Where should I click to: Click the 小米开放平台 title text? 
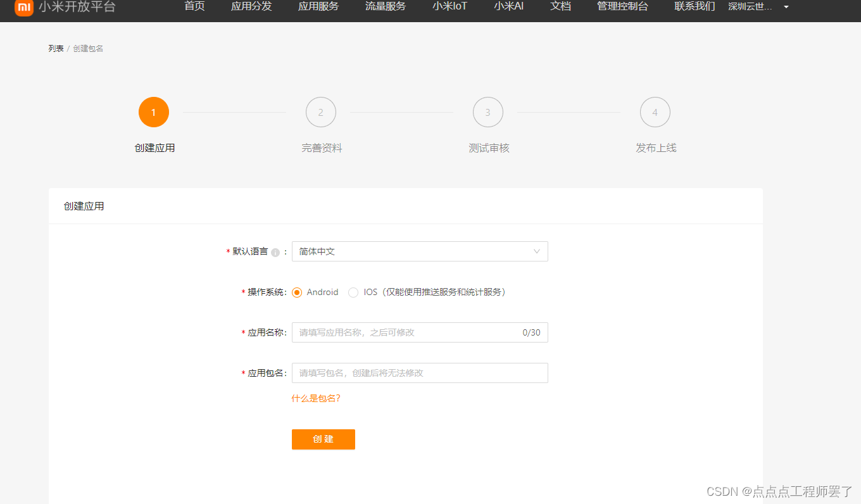pyautogui.click(x=77, y=7)
